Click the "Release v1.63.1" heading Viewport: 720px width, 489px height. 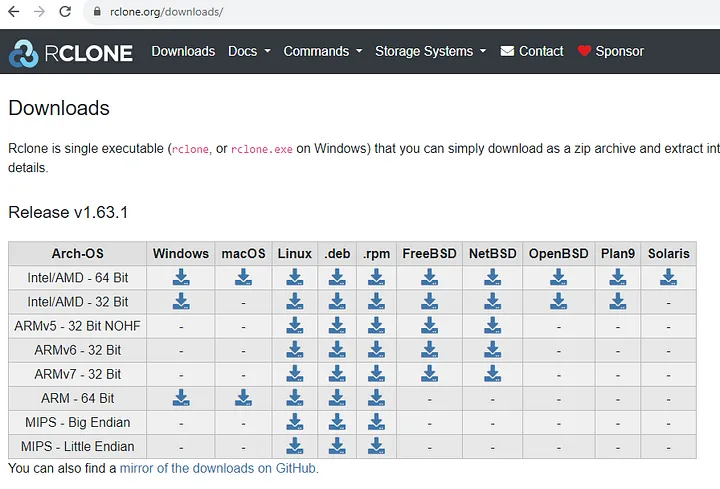click(x=68, y=213)
